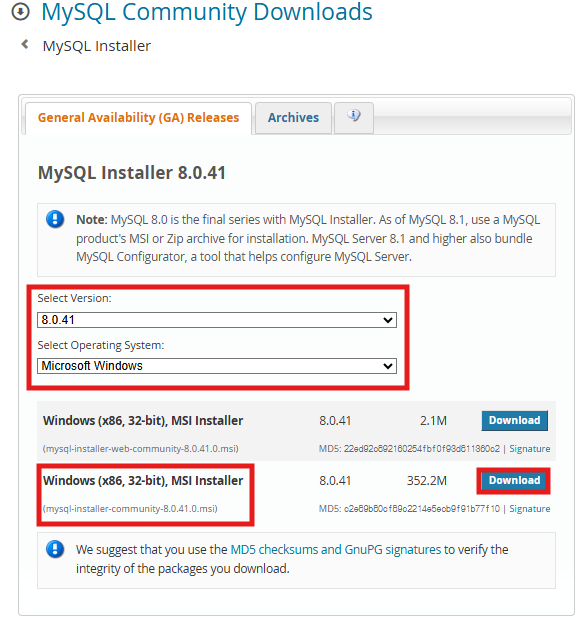Open Signature link for the 352.2M installer
The height and width of the screenshot is (620, 577).
click(x=530, y=509)
